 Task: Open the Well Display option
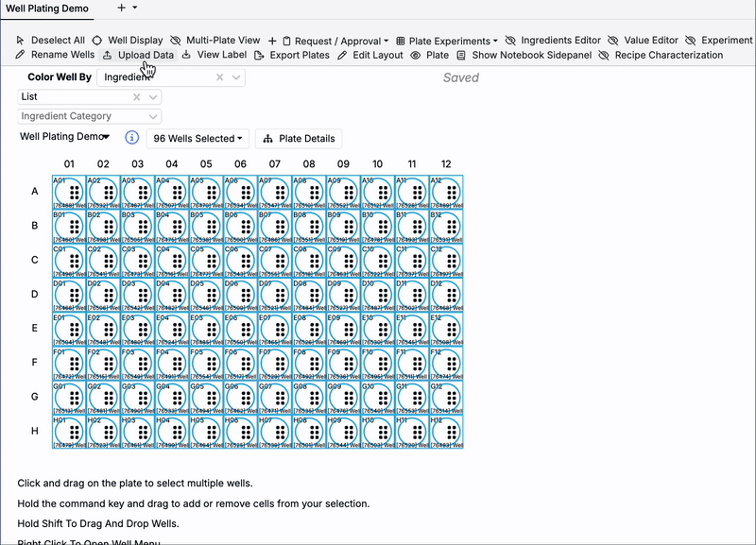[128, 41]
